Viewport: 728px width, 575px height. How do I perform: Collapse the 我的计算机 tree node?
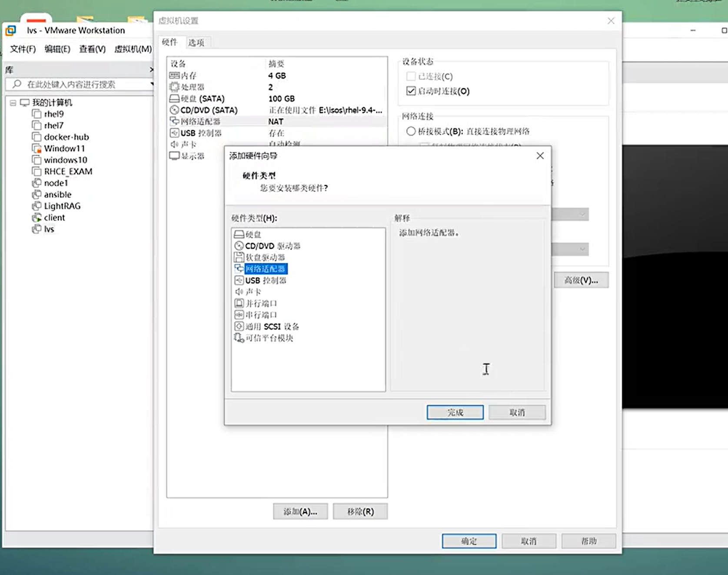[13, 103]
